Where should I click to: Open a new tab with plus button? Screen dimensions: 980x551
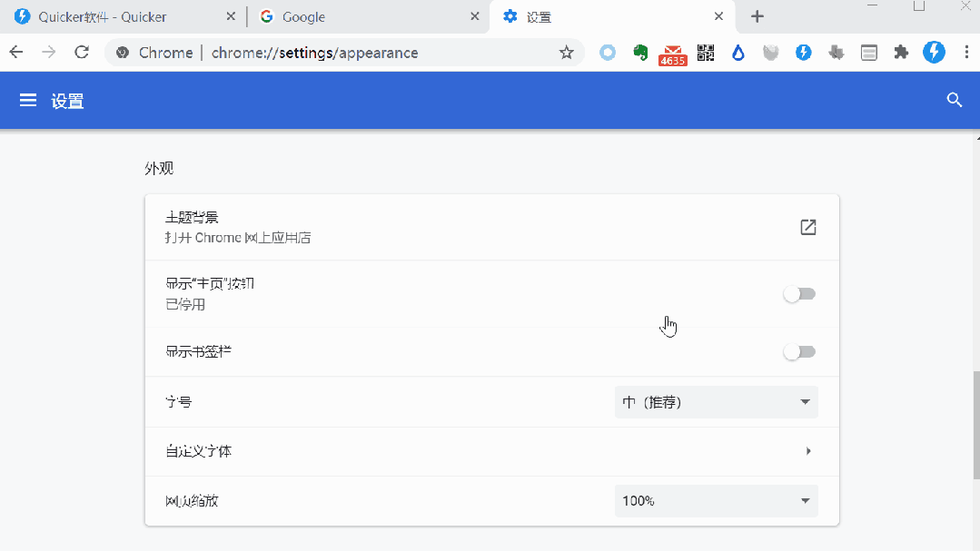click(757, 16)
